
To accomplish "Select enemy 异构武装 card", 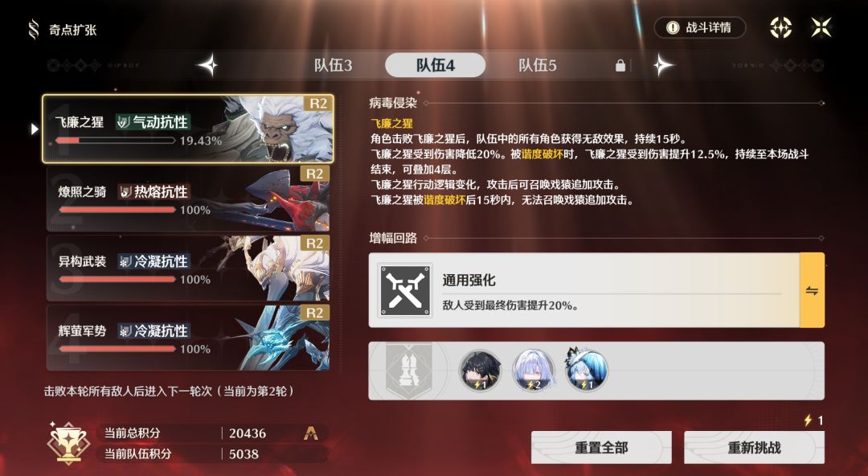I will tap(188, 269).
